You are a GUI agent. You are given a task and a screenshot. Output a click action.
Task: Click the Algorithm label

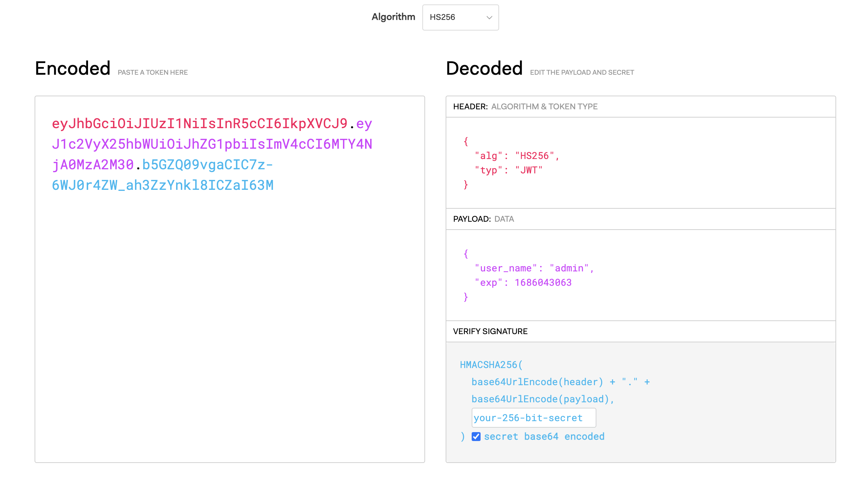click(x=393, y=17)
